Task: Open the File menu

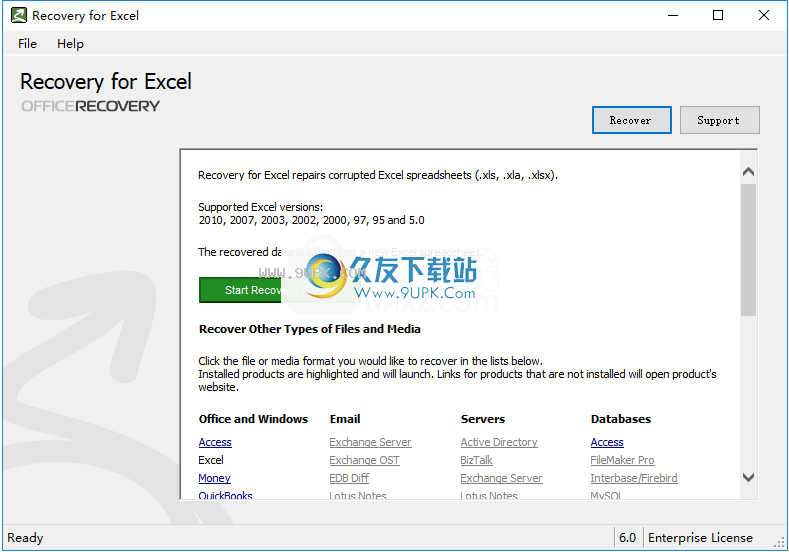Action: (27, 44)
